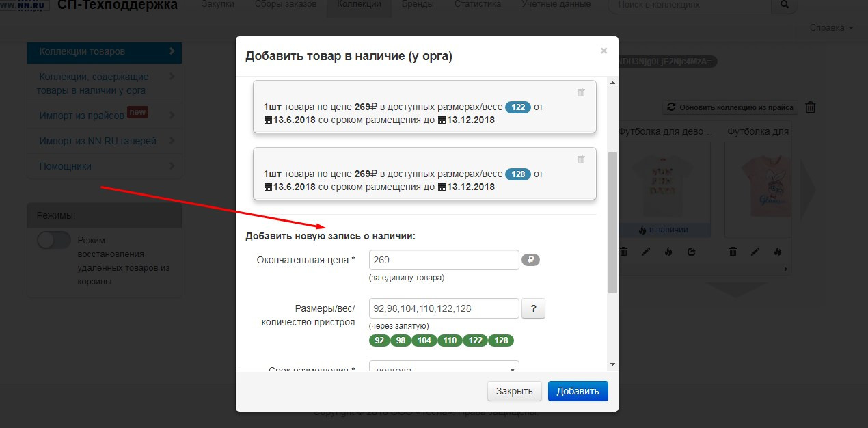
Task: Click flame icon under second Футболка product
Action: click(778, 252)
